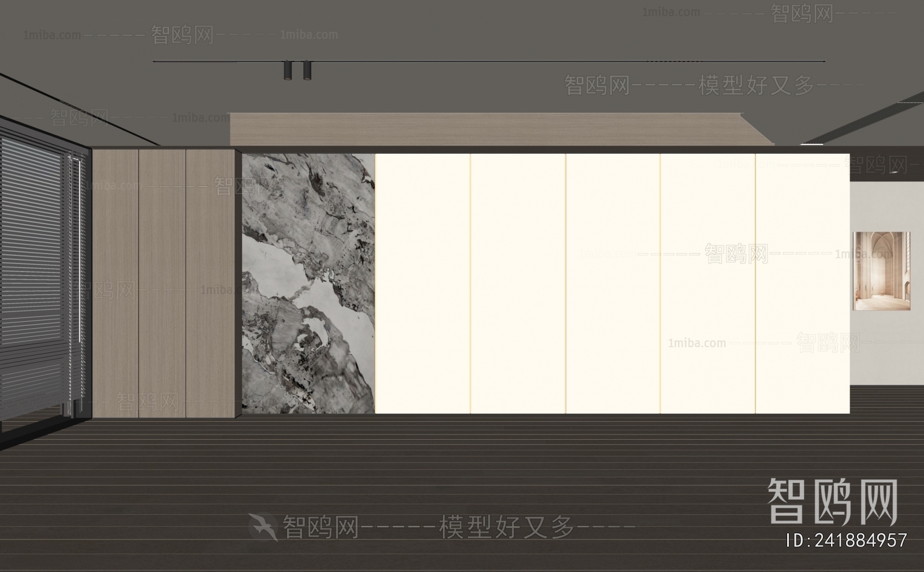Click the center cream wall panel
The width and height of the screenshot is (924, 572).
612,283
